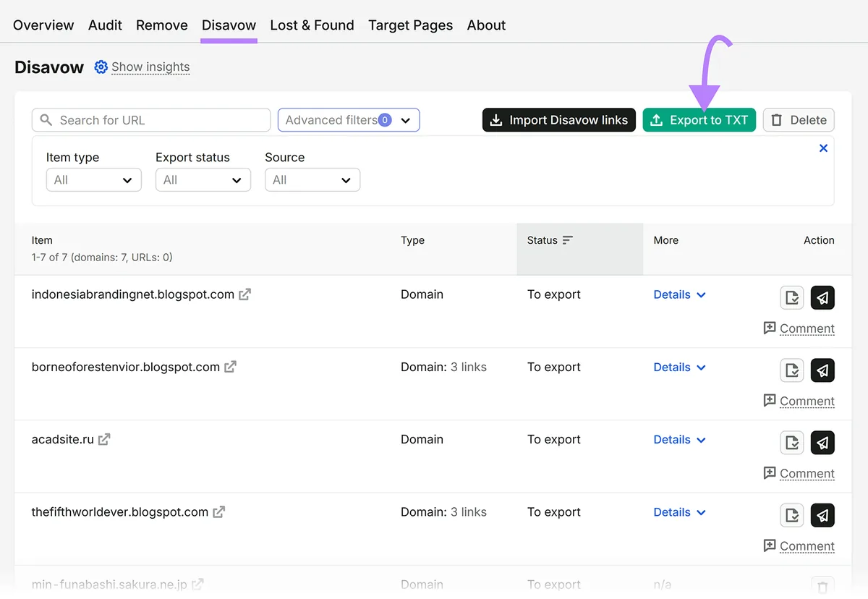Open external link for indonesiabrandingnet.blogspot.com
868x599 pixels.
point(245,294)
